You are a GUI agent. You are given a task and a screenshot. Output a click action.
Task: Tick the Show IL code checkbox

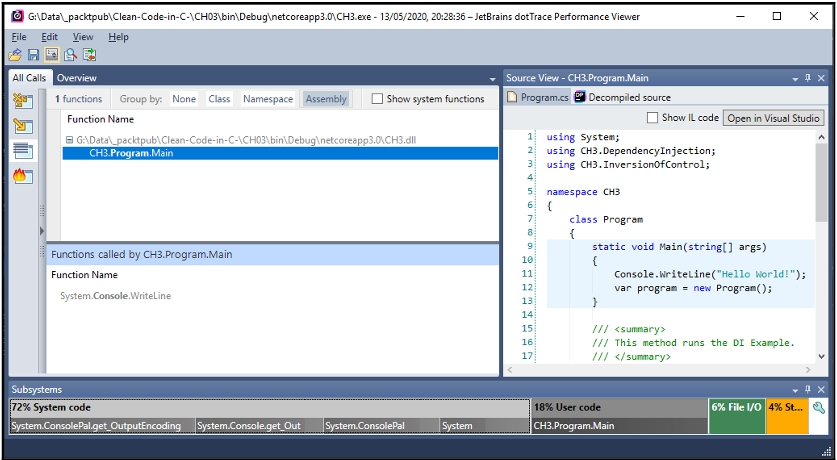(653, 118)
